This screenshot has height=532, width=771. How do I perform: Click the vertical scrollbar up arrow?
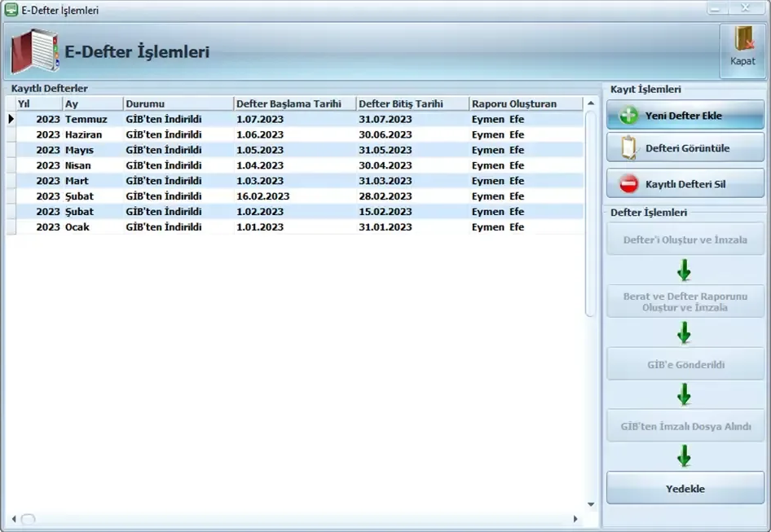click(591, 103)
